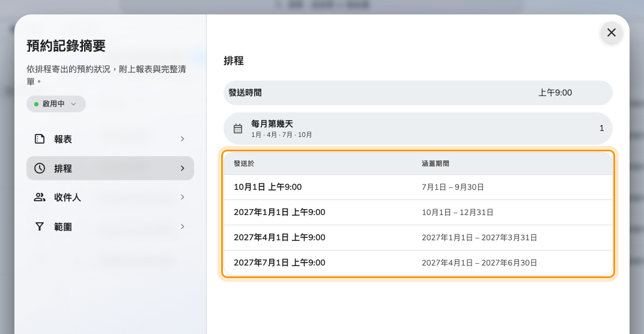
Task: Select the 2027年4月1日 上午9:00 entry
Action: click(x=279, y=237)
